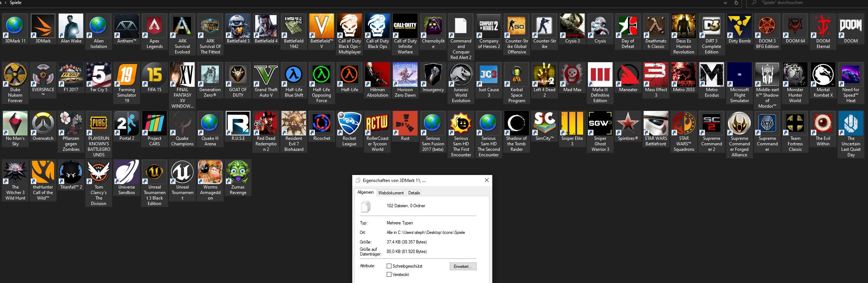Select the Metro Exodus shortcut

click(711, 81)
